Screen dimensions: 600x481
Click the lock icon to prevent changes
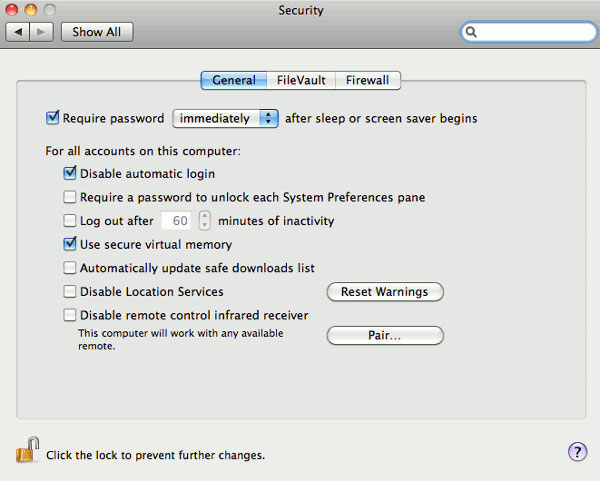click(x=26, y=451)
